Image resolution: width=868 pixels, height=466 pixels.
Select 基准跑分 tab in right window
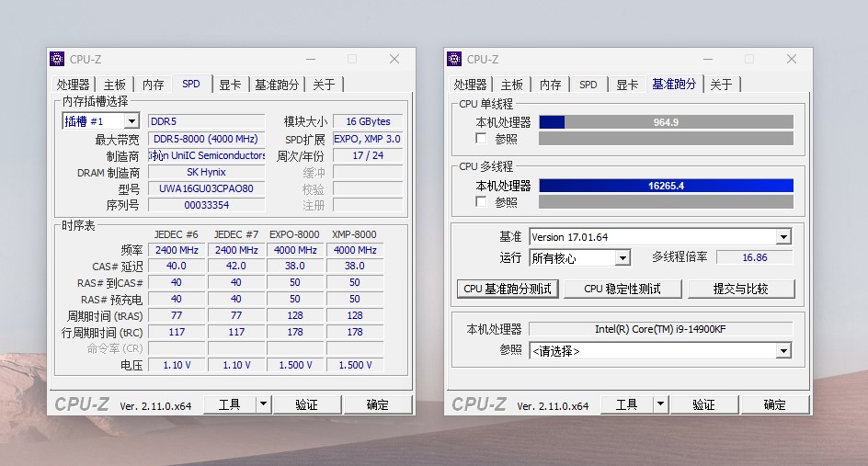pyautogui.click(x=674, y=84)
